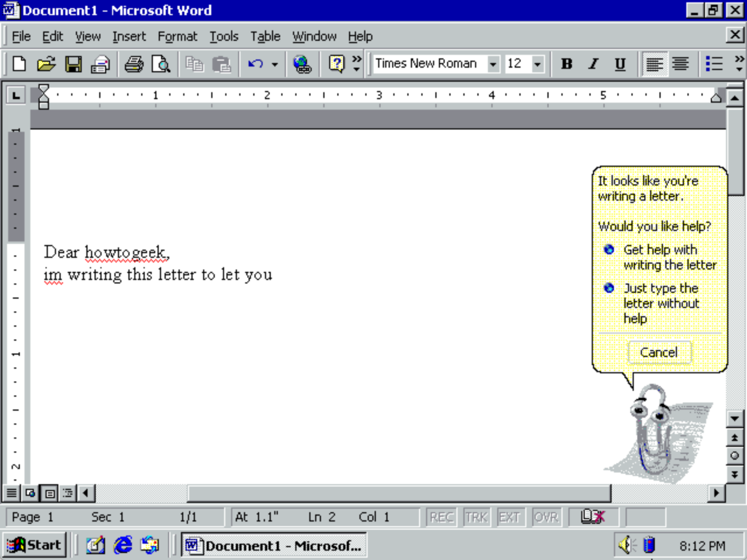Image resolution: width=747 pixels, height=560 pixels.
Task: Open the Web Toolbar globe icon
Action: coord(302,64)
